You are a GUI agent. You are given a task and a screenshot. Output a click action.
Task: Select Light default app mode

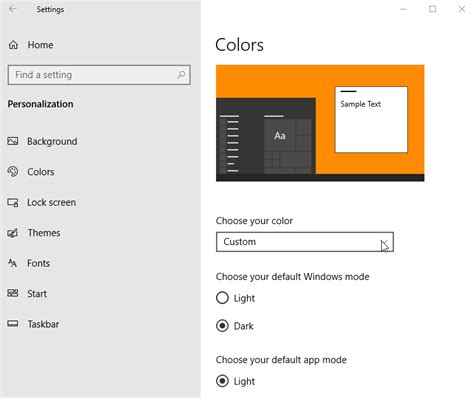(x=236, y=381)
